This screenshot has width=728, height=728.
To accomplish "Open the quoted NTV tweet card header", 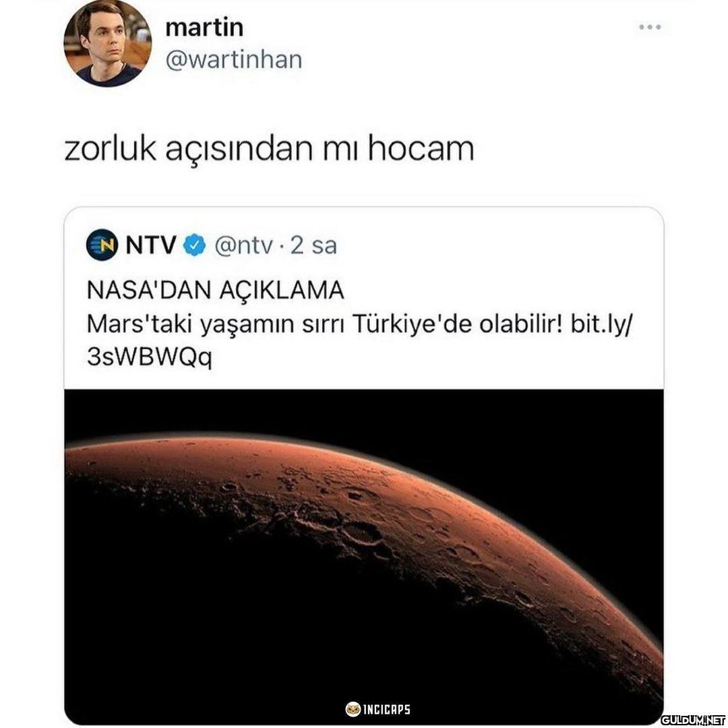I will (211, 245).
